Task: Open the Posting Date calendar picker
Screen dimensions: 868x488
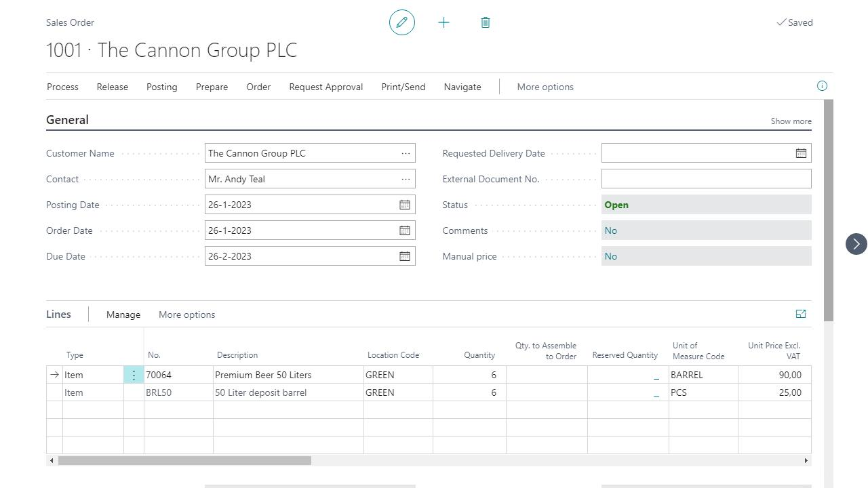Action: tap(405, 205)
